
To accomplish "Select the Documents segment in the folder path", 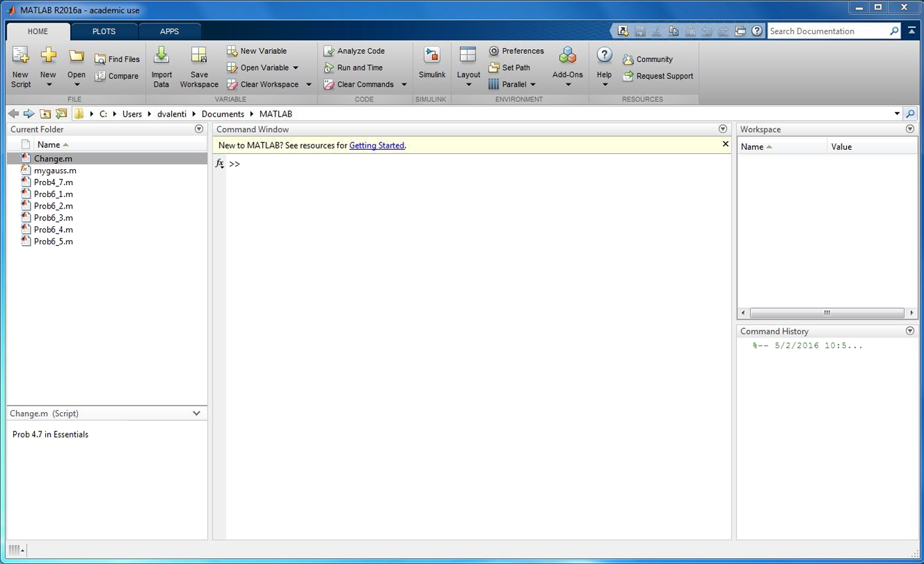I will pyautogui.click(x=223, y=114).
